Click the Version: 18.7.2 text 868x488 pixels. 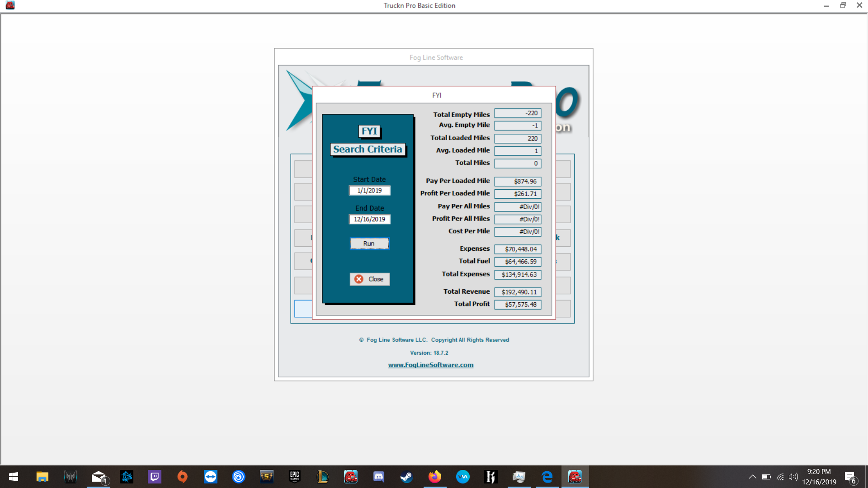(x=429, y=353)
